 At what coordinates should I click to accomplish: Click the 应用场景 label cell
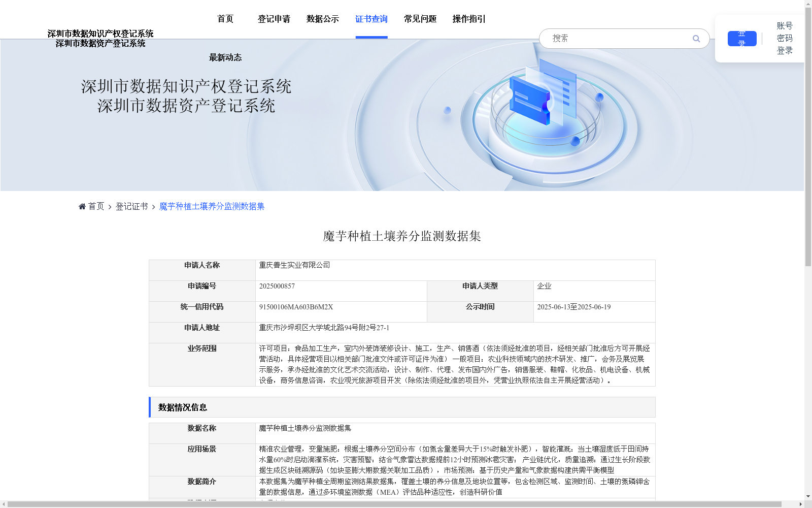click(202, 460)
